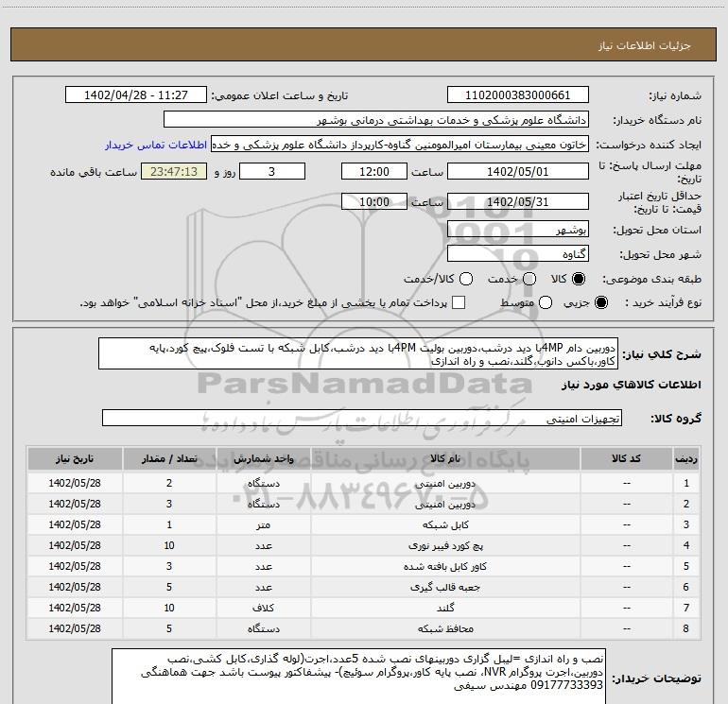Viewport: 728px width, 704px height.
Task: Select the کابل شبکه item name
Action: coord(445,524)
